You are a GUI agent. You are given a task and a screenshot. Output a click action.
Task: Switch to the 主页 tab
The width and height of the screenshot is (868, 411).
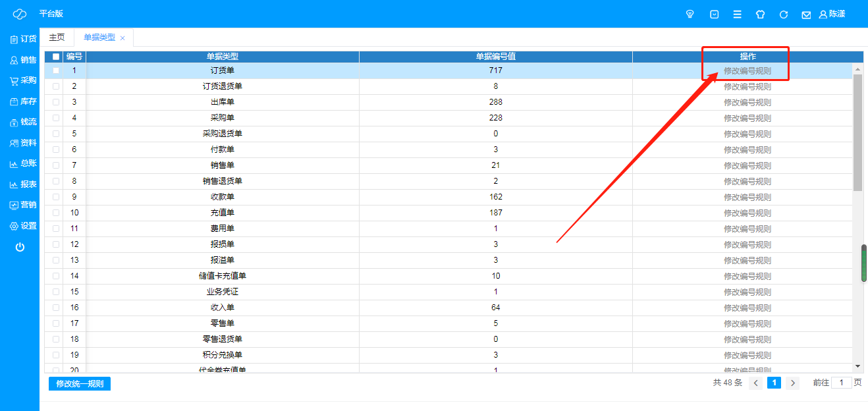57,38
